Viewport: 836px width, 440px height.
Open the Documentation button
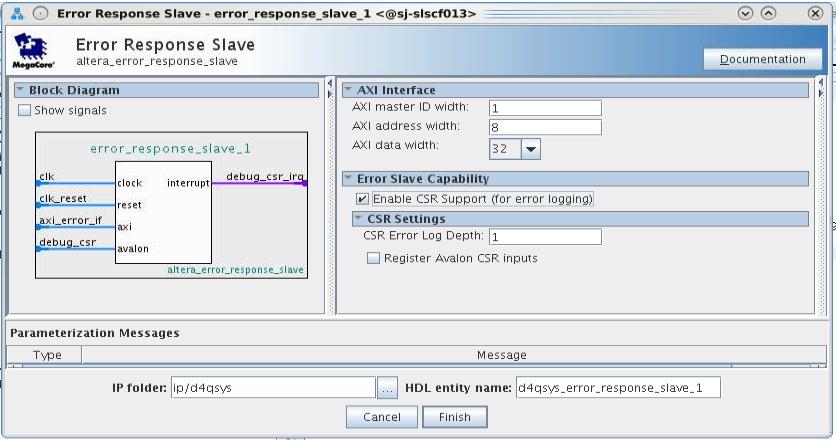pos(762,59)
